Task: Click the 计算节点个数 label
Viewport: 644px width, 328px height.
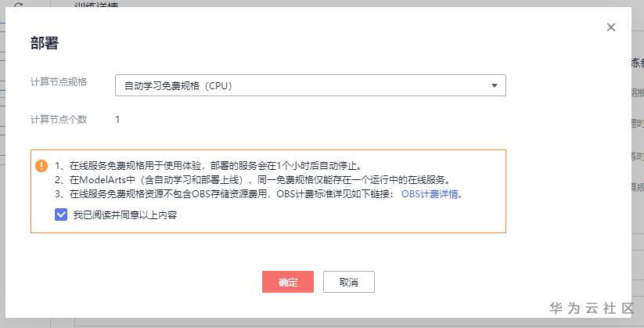Action: coord(59,120)
